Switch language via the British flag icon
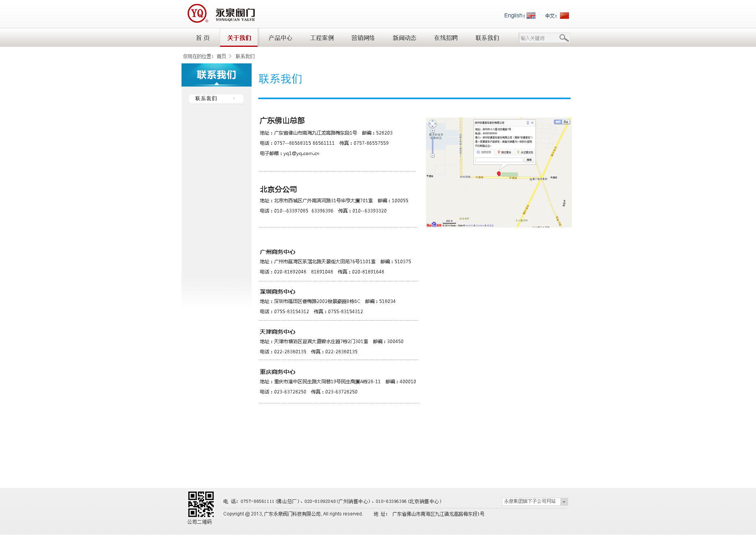The image size is (756, 543). (x=531, y=16)
